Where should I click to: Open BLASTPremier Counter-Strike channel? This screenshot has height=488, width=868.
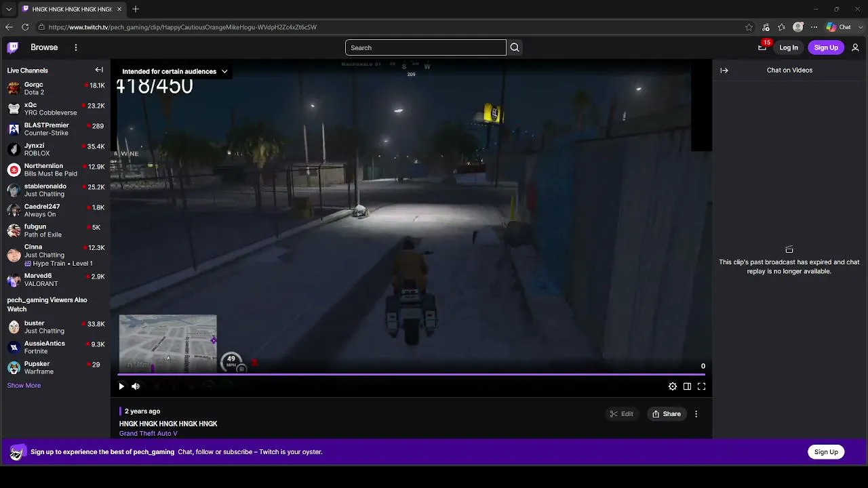coord(56,129)
